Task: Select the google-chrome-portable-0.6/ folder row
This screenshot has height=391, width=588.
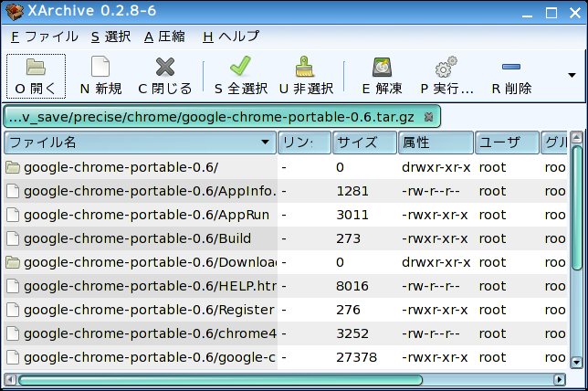Action: point(286,167)
